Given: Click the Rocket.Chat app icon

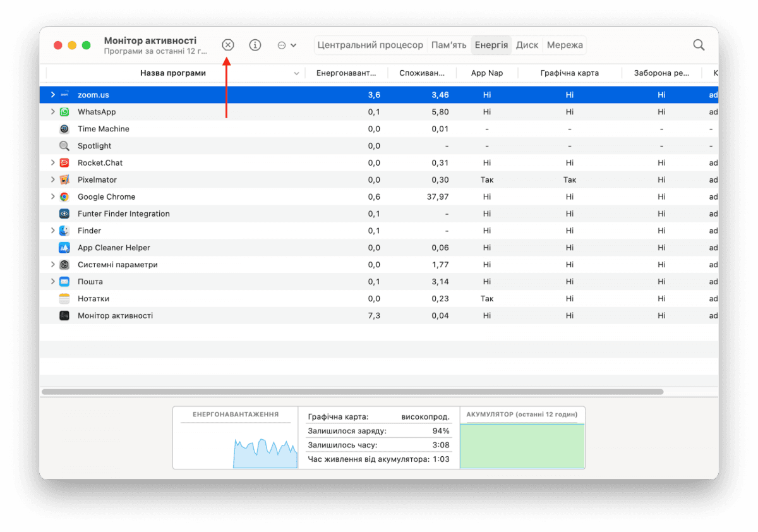Looking at the screenshot, I should (64, 163).
